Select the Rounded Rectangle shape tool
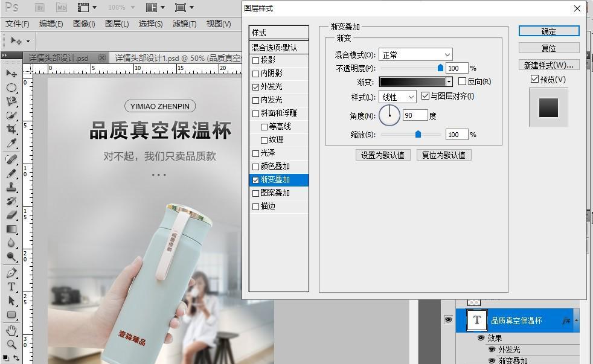The width and height of the screenshot is (593, 364). coord(11,315)
